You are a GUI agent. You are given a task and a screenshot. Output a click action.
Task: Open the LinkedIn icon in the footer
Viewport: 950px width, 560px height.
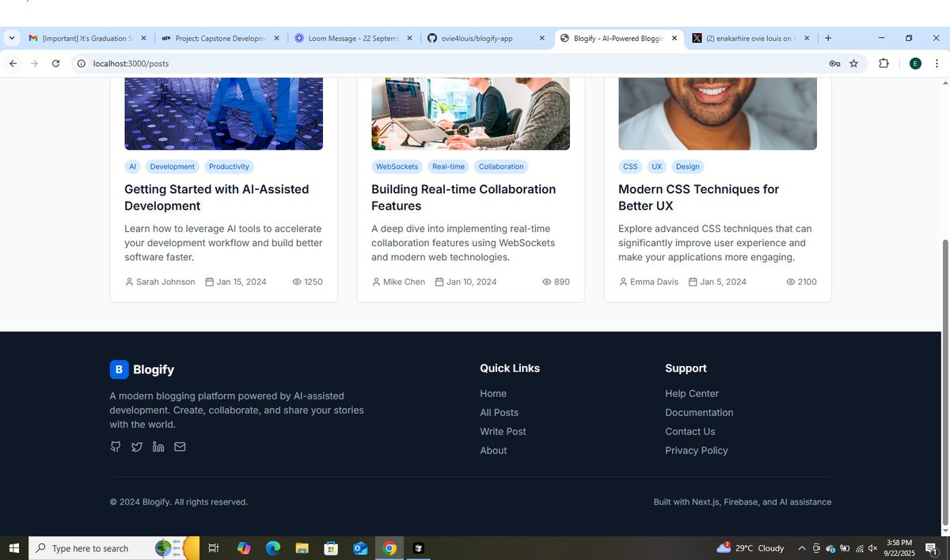click(158, 446)
